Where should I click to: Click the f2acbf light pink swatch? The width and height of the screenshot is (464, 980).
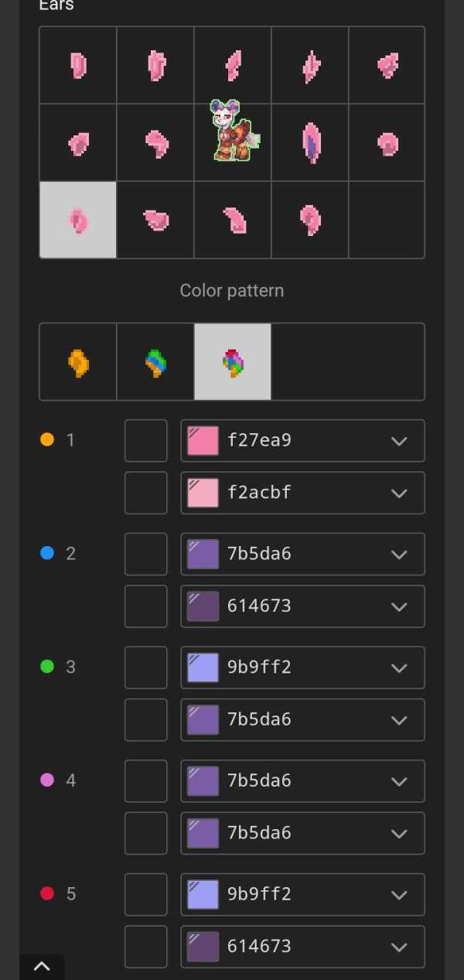click(x=203, y=493)
